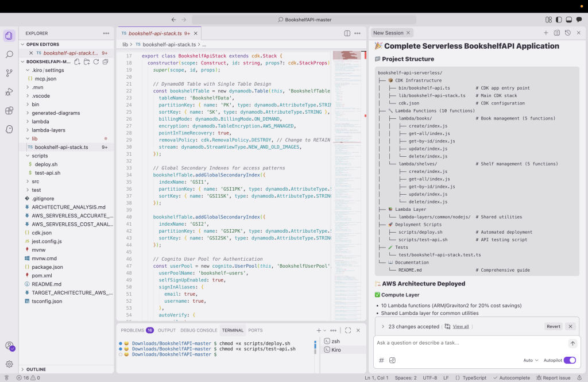Disable the Autopilot toggle
The height and width of the screenshot is (382, 588).
coord(570,360)
